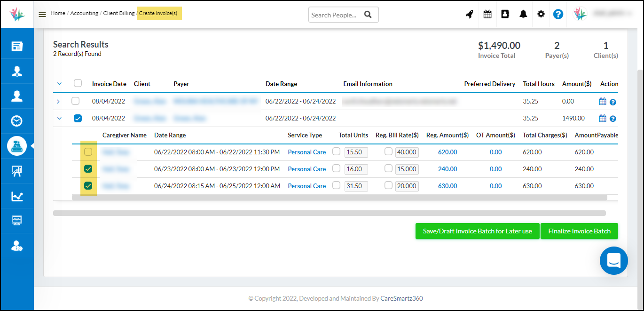Screen dimensions: 644x311
Task: Click the inner table horizontal scrollbar
Action: (x=338, y=198)
